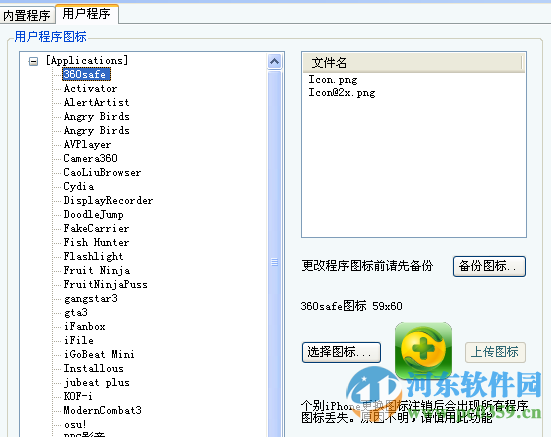Click Cydia in the application tree
Screen dimensions: 551x437
pyautogui.click(x=79, y=186)
